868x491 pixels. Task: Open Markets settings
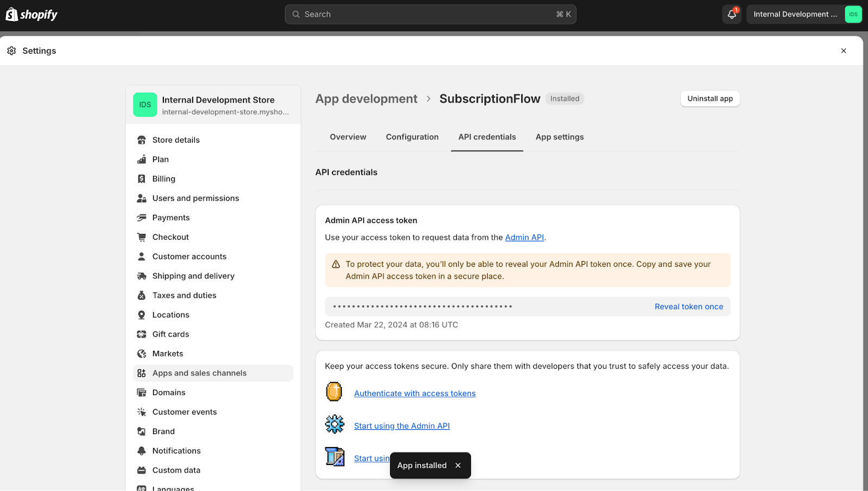(213, 354)
